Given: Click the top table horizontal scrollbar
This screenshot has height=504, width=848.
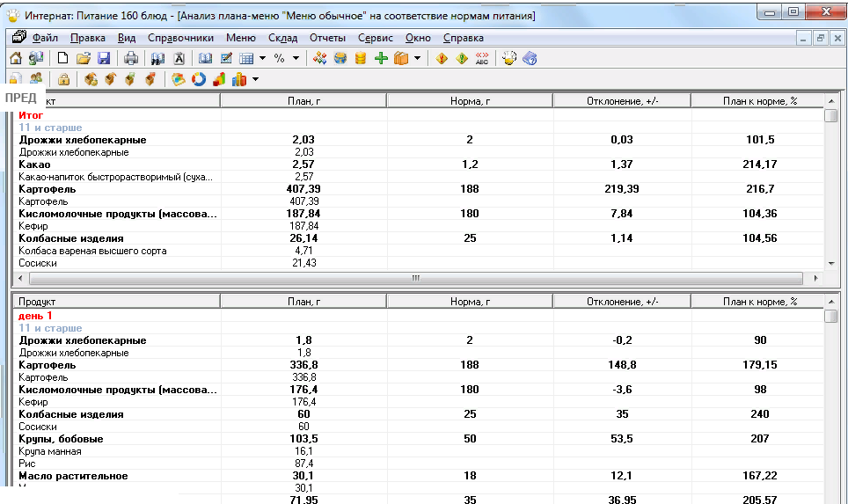Looking at the screenshot, I should point(415,278).
